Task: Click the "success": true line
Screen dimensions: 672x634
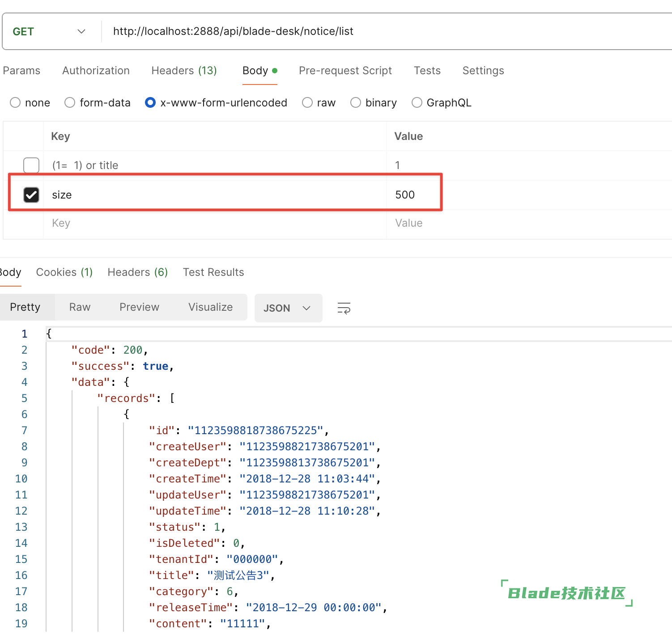Action: (x=123, y=366)
